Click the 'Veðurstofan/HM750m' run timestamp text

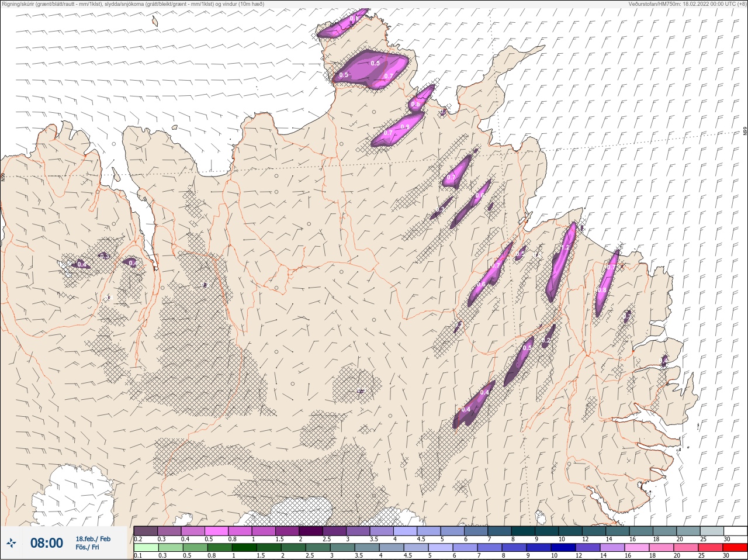[687, 4]
